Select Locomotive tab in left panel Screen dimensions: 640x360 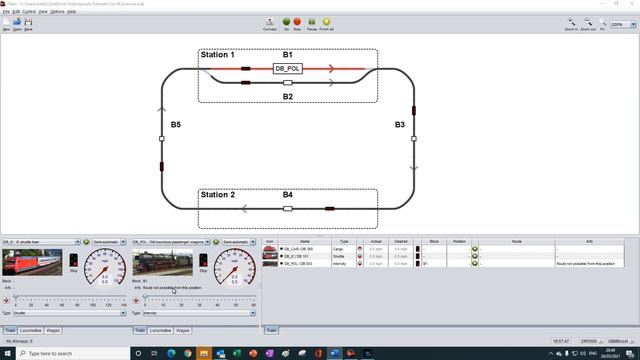tap(31, 330)
